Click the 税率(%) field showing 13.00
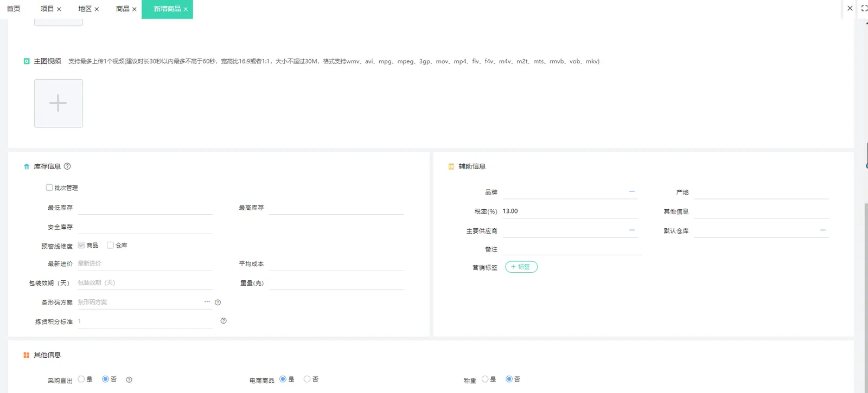The width and height of the screenshot is (868, 393). [x=570, y=211]
